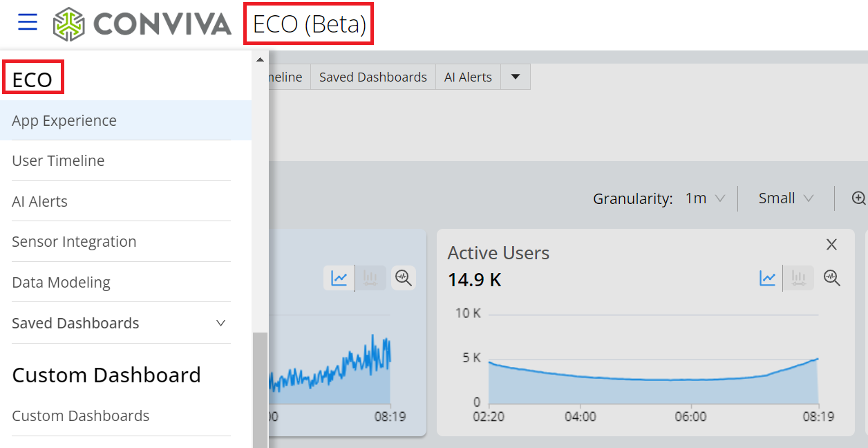This screenshot has height=448, width=868.
Task: Open the tab overflow caret after AI Alerts
Action: coord(515,77)
